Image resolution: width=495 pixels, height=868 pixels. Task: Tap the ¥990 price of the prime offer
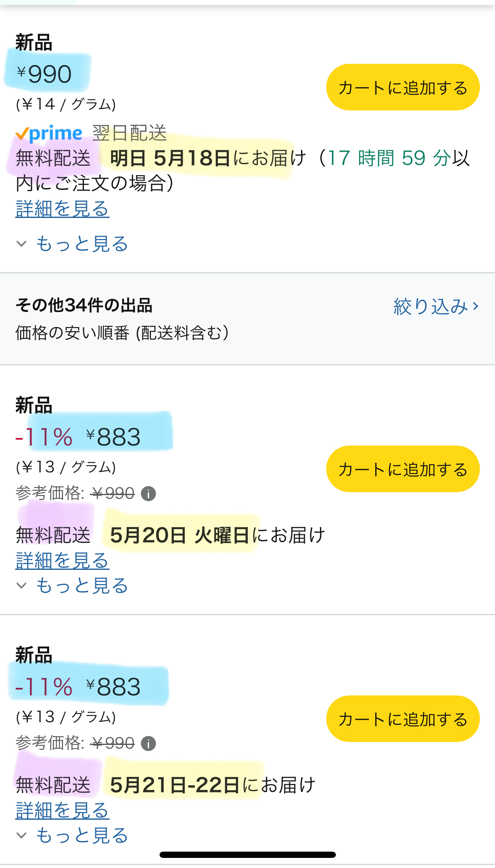point(44,74)
